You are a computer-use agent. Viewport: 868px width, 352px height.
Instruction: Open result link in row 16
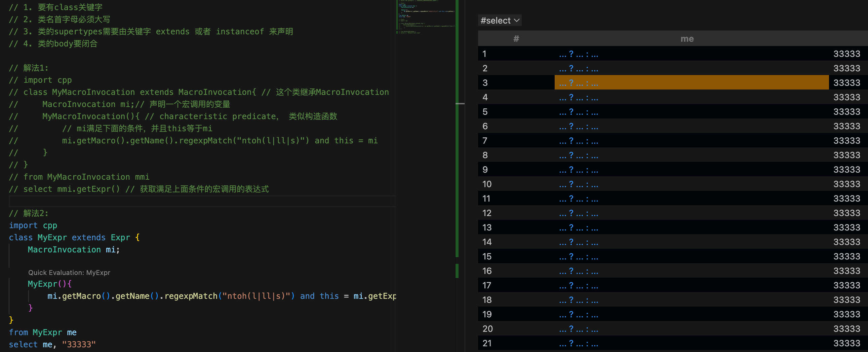coord(578,272)
